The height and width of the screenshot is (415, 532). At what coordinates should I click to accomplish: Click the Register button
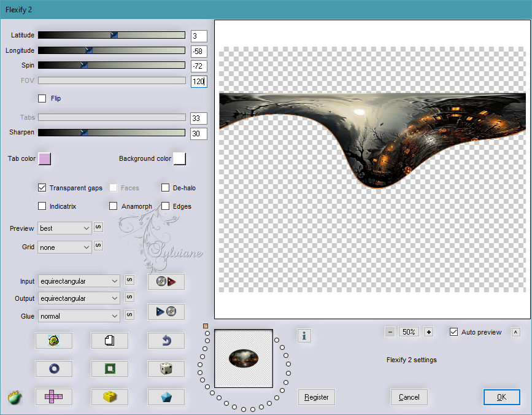tap(316, 397)
